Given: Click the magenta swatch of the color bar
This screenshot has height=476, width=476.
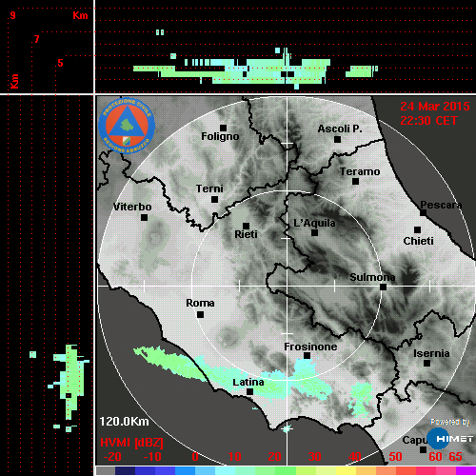Looking at the screenshot, I should coord(466,471).
